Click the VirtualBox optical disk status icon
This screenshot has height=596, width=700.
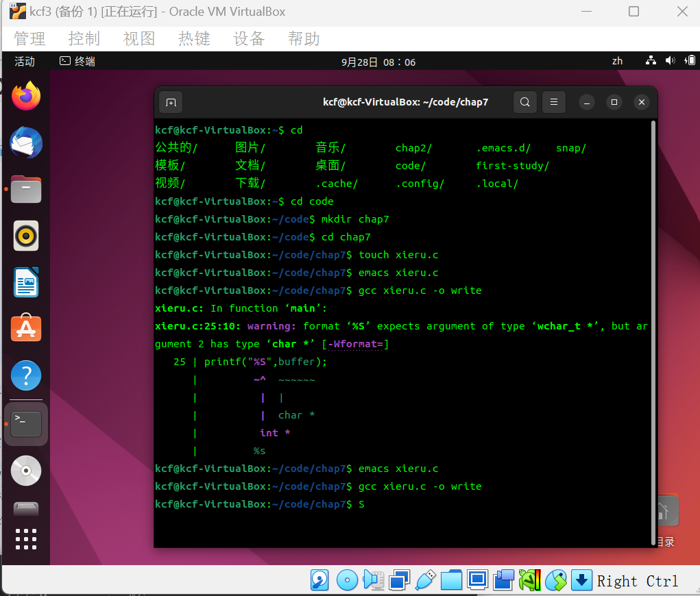click(x=347, y=580)
